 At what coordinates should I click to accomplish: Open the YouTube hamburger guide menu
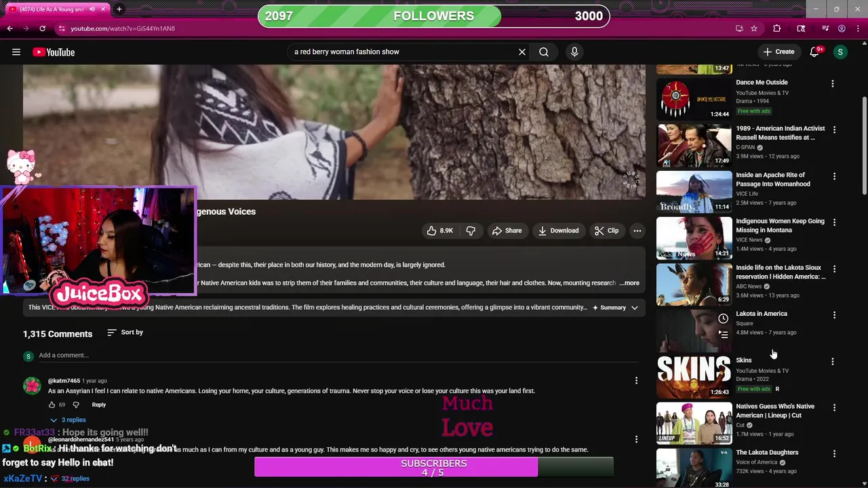click(16, 52)
